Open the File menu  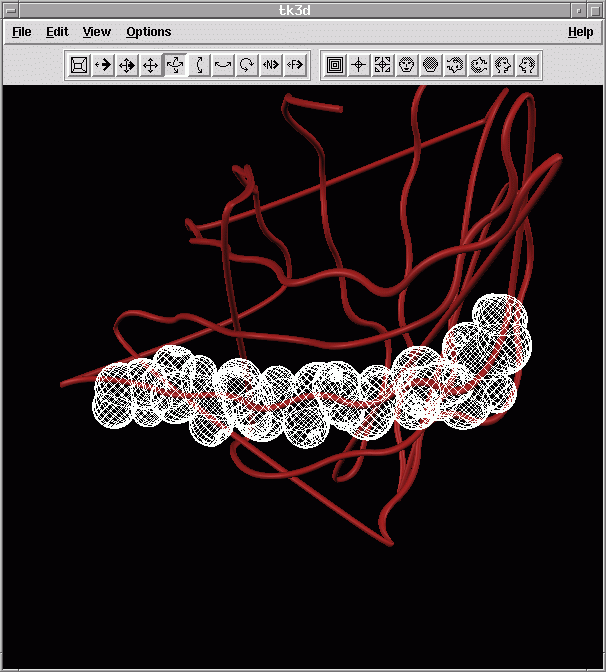click(21, 32)
